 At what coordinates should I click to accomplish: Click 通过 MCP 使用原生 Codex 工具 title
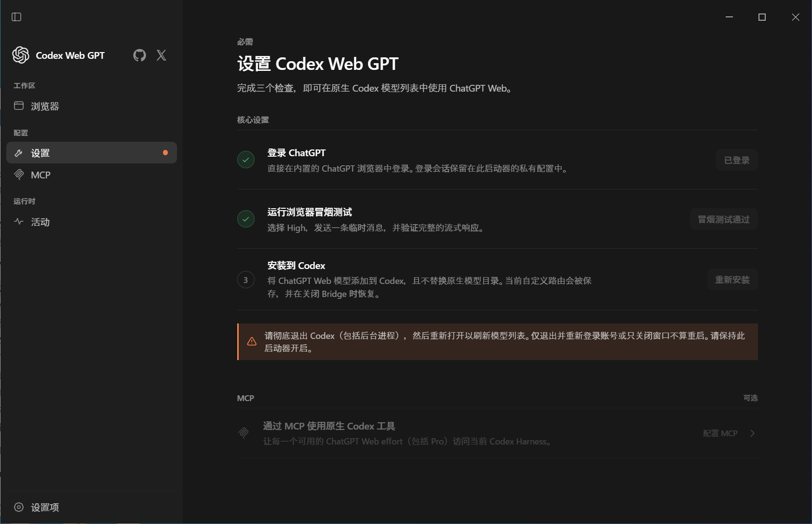point(329,426)
